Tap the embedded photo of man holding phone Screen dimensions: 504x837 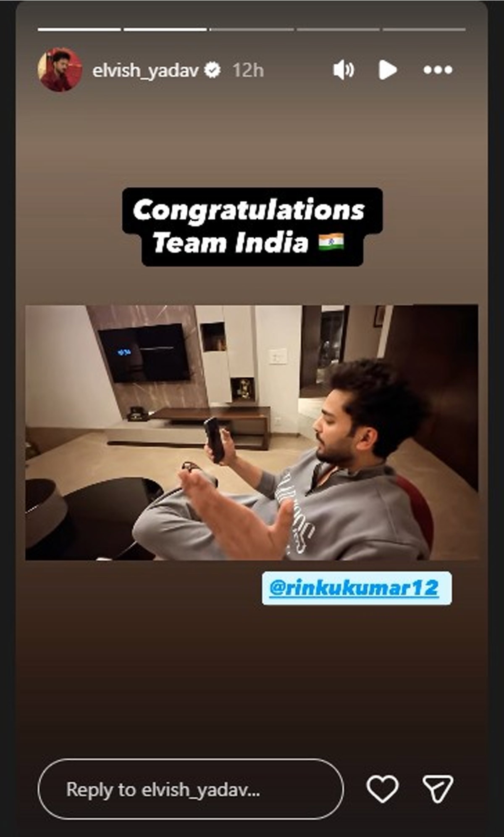point(252,433)
